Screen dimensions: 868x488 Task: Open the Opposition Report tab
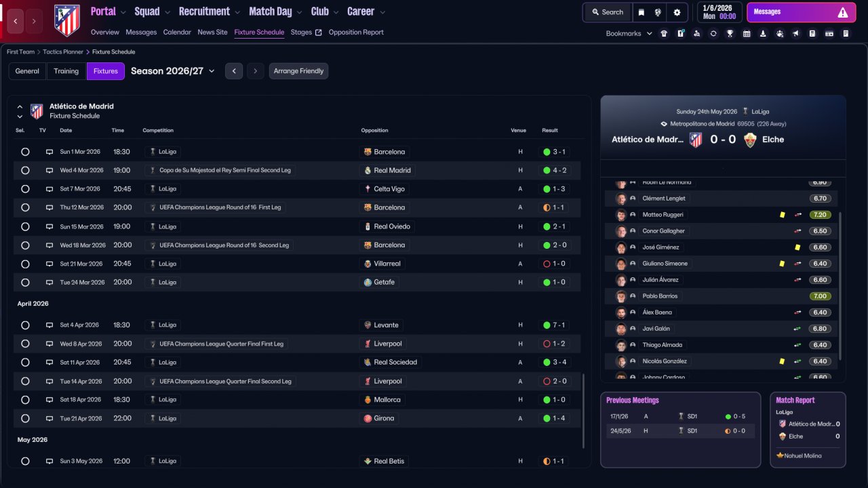pos(356,32)
